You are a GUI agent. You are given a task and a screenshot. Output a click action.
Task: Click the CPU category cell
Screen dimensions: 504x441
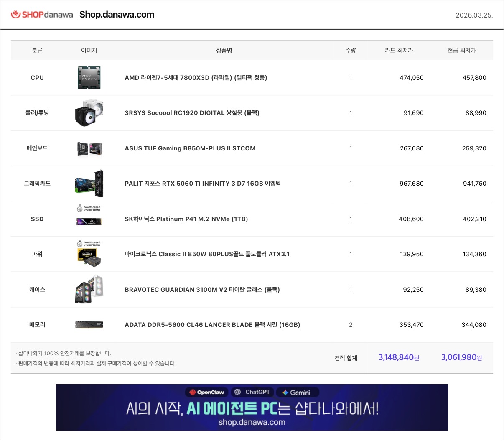click(37, 78)
